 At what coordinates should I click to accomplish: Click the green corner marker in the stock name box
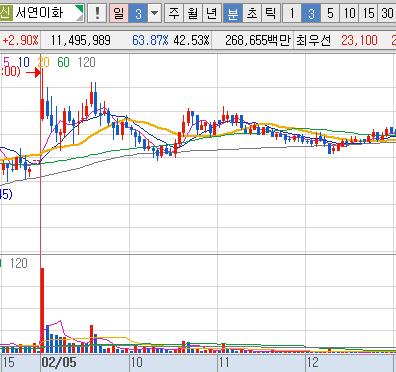point(80,8)
